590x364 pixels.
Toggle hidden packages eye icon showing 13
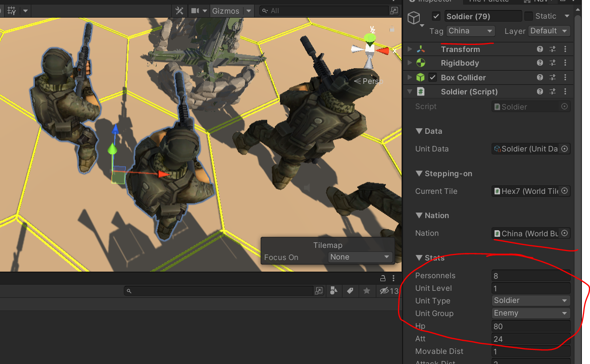pyautogui.click(x=388, y=291)
